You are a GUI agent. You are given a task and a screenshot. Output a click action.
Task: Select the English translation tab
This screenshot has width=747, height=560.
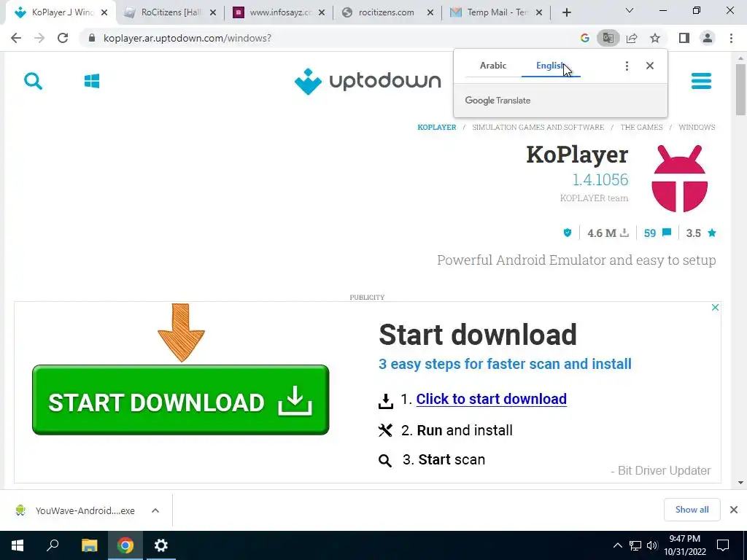551,66
